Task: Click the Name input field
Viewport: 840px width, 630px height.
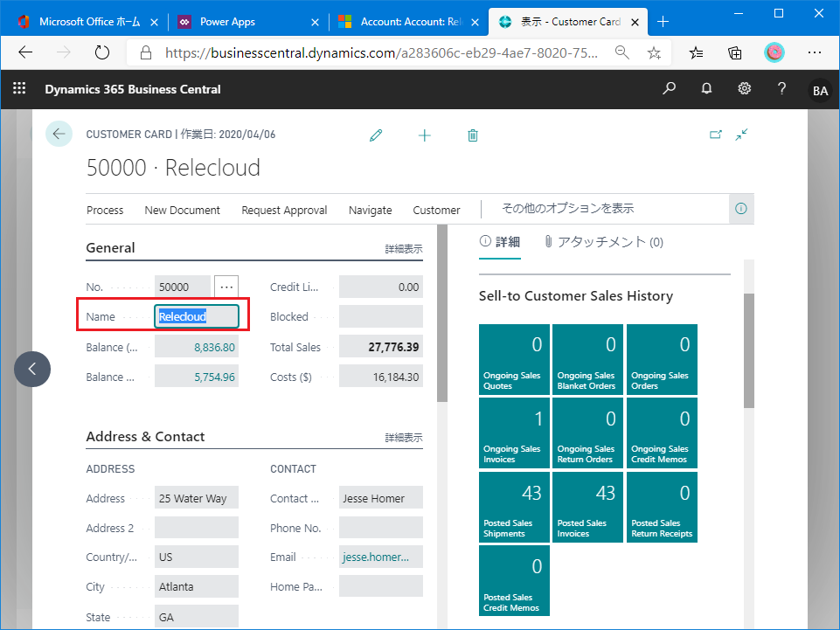Action: point(197,316)
